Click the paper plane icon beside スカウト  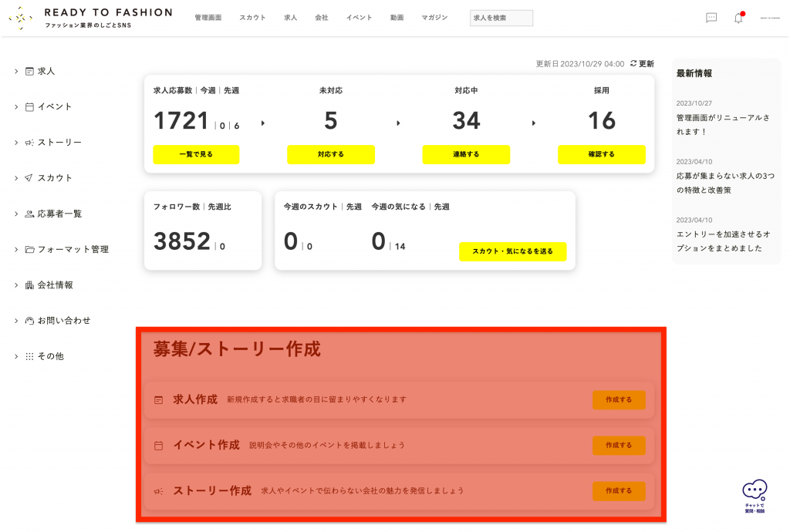pyautogui.click(x=29, y=178)
